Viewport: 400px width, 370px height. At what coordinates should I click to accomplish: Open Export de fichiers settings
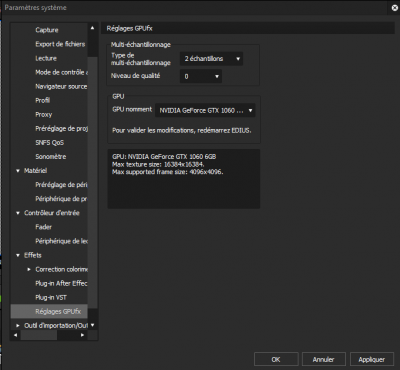tap(60, 44)
